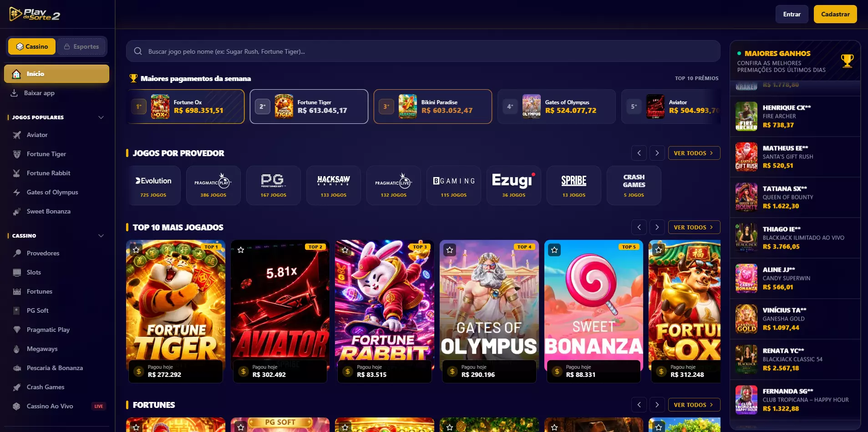Click the Slots sidebar icon
Viewport: 868px width, 432px height.
point(17,272)
